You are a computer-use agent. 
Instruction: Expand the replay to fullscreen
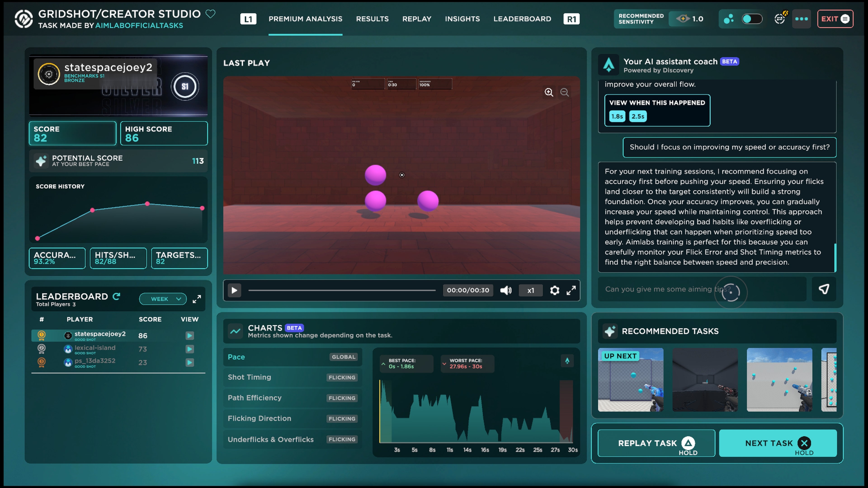pos(571,290)
